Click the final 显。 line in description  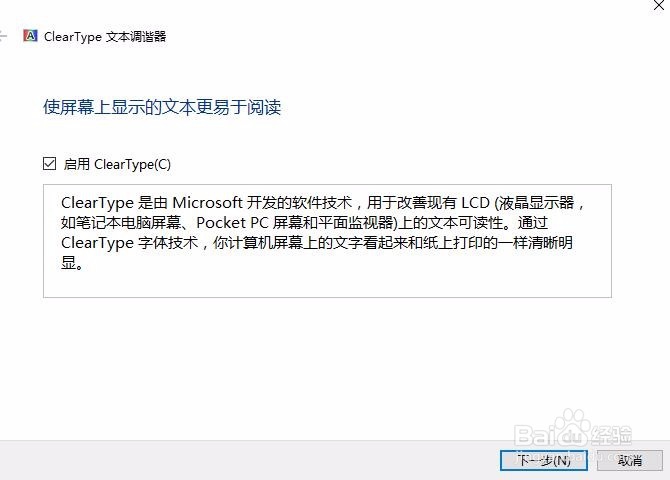[72, 263]
